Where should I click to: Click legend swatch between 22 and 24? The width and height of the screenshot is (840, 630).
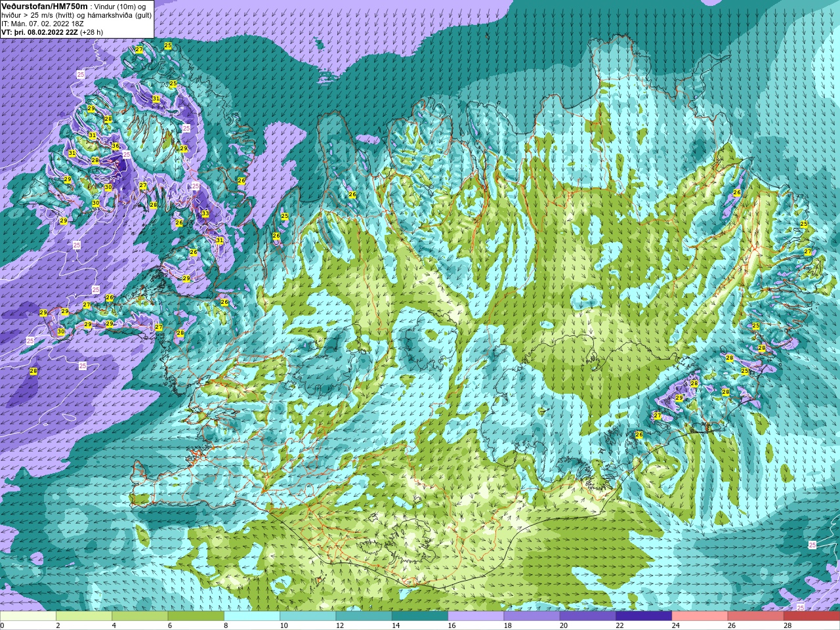[644, 616]
